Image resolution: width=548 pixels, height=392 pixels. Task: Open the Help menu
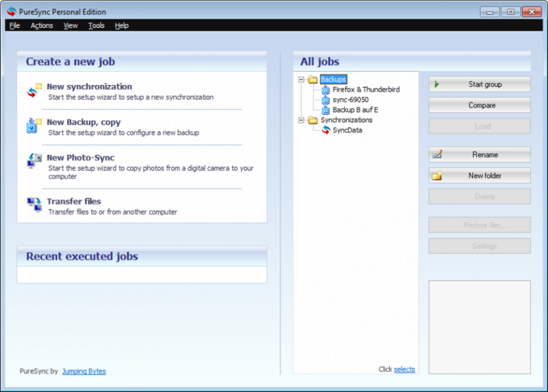(122, 25)
